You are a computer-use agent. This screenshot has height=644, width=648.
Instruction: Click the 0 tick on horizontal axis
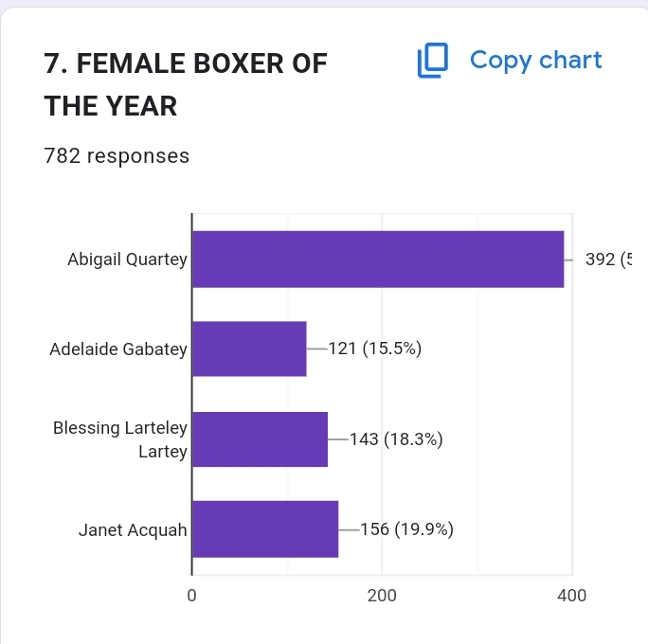click(191, 596)
